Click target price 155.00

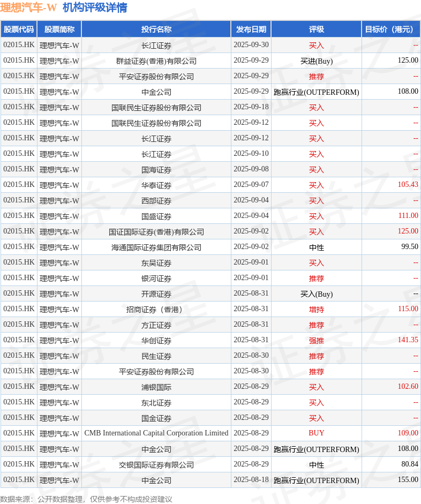(391, 480)
